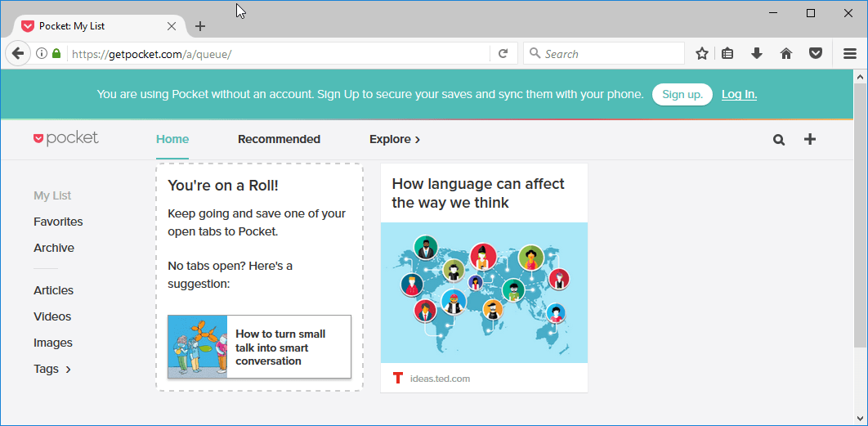Add a new item with the plus icon
The width and height of the screenshot is (868, 426).
[x=810, y=139]
